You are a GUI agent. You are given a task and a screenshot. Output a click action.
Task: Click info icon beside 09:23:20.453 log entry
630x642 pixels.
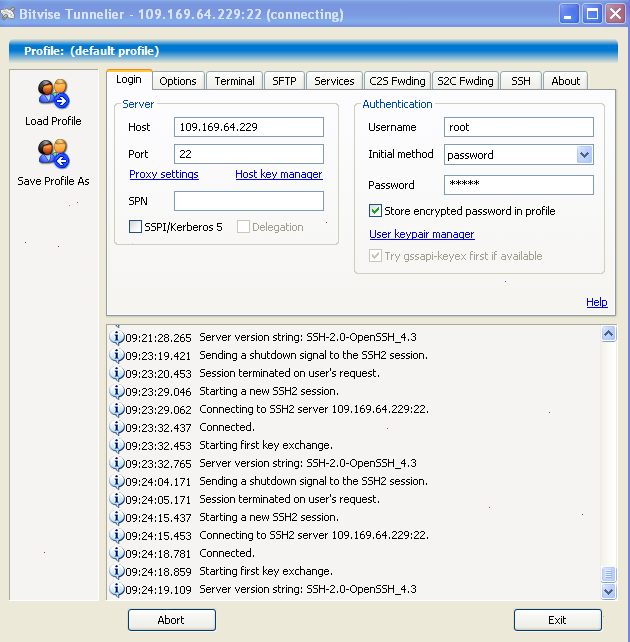(x=117, y=373)
